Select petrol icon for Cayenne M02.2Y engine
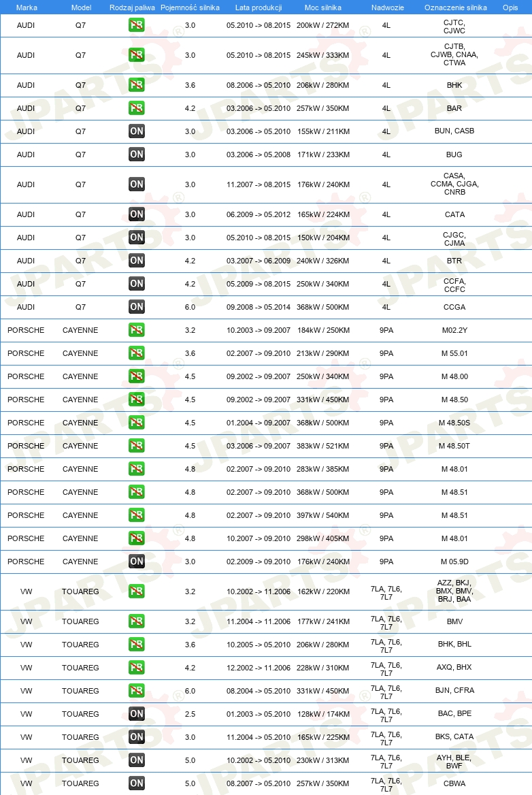The height and width of the screenshot is (795, 532). [136, 330]
